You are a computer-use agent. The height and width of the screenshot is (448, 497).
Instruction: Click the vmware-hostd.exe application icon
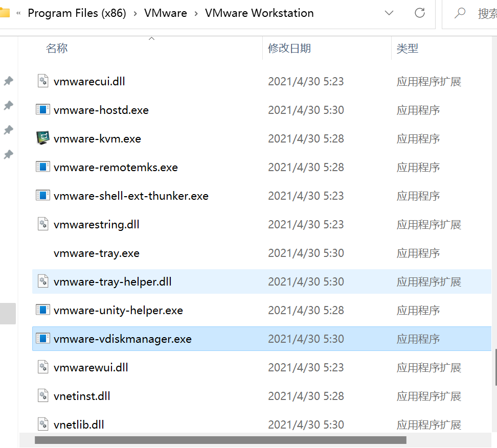click(x=43, y=109)
